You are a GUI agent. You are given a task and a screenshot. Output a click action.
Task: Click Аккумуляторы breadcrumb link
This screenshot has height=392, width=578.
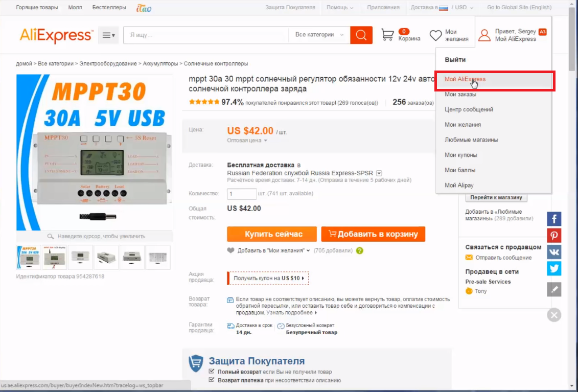(x=160, y=64)
